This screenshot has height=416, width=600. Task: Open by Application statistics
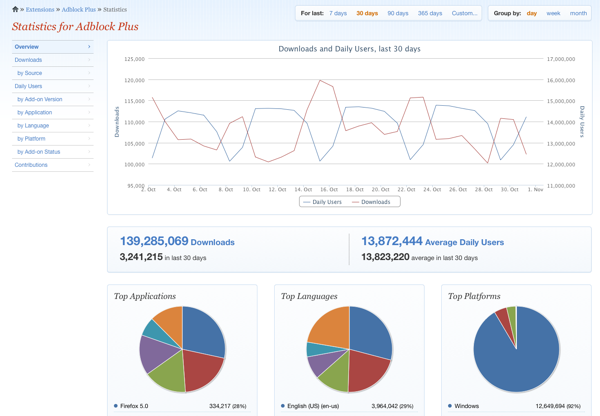pos(52,112)
